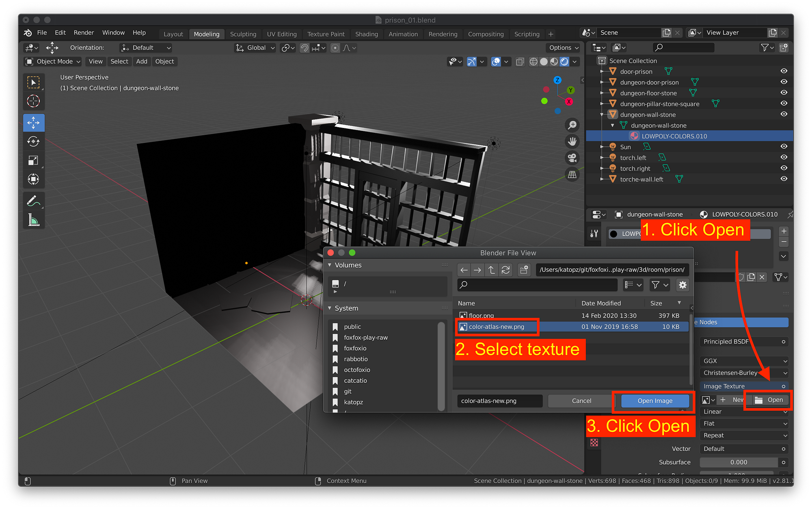
Task: Hide torch.left in the outliner
Action: (783, 157)
